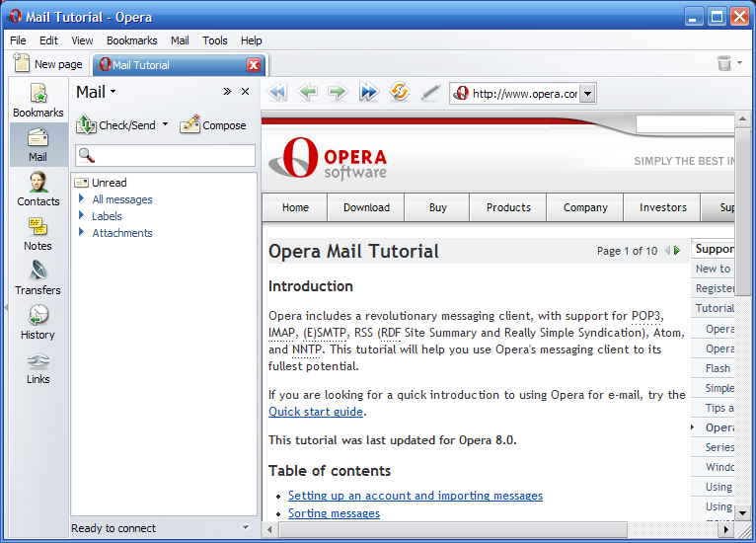This screenshot has height=543, width=756.
Task: Click the URL address field
Action: tap(525, 94)
